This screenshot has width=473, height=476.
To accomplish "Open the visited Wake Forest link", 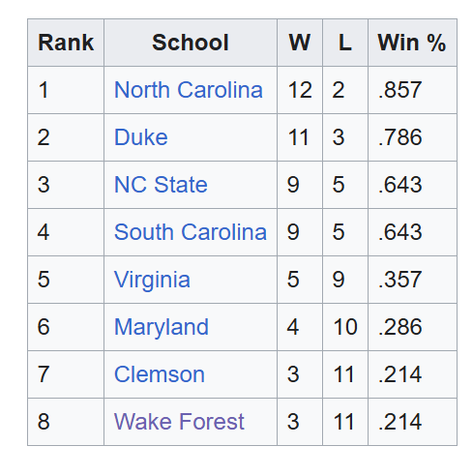I will click(x=179, y=422).
